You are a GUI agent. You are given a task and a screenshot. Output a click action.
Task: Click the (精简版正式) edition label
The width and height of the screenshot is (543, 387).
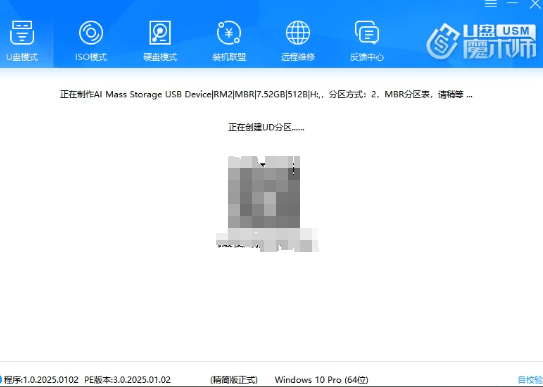234,380
